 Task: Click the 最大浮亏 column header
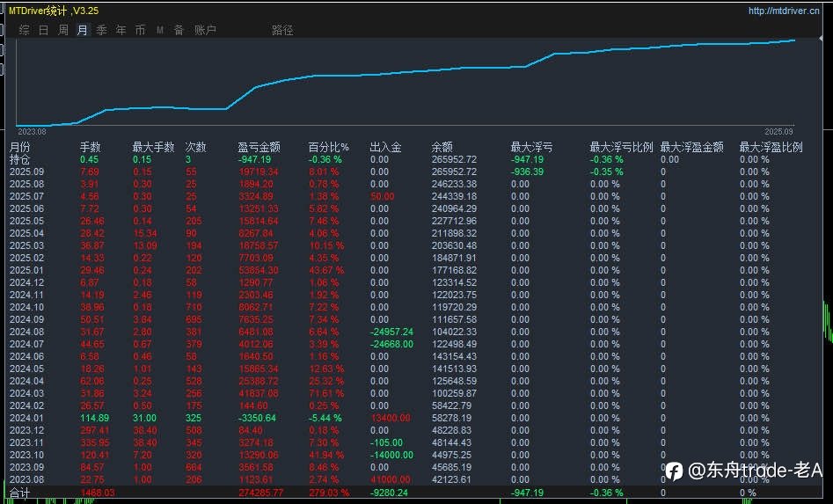(531, 147)
